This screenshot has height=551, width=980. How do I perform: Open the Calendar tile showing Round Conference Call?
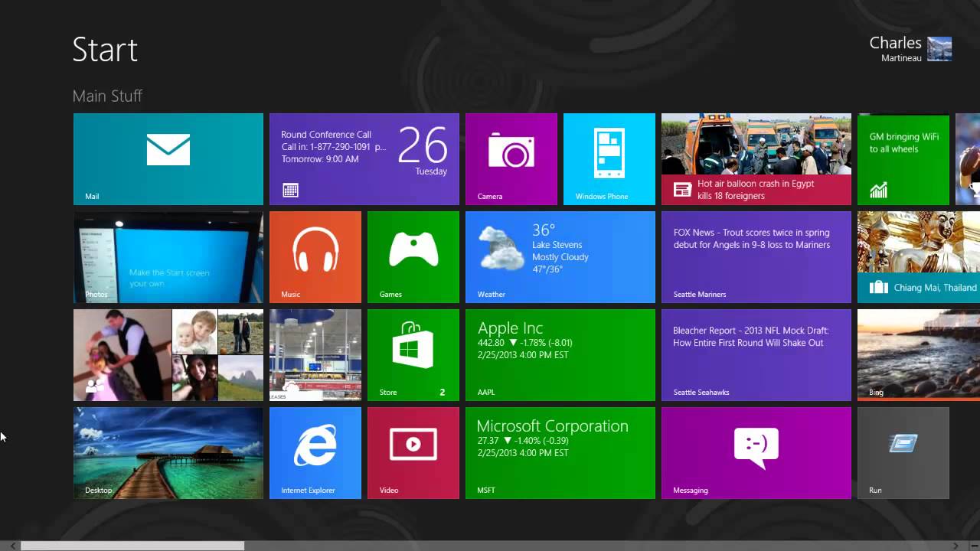pos(364,159)
